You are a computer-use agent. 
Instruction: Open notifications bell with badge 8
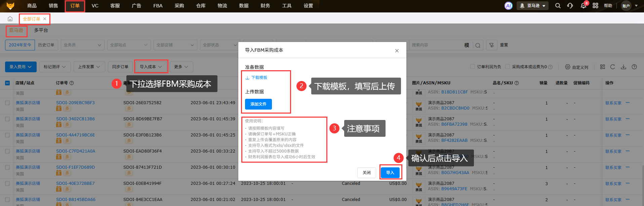[x=583, y=6]
